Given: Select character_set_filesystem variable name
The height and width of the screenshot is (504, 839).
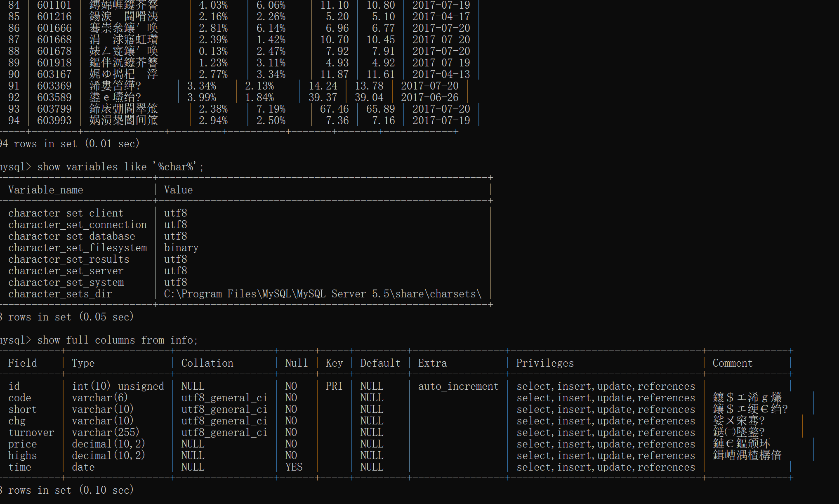Looking at the screenshot, I should click(x=78, y=248).
